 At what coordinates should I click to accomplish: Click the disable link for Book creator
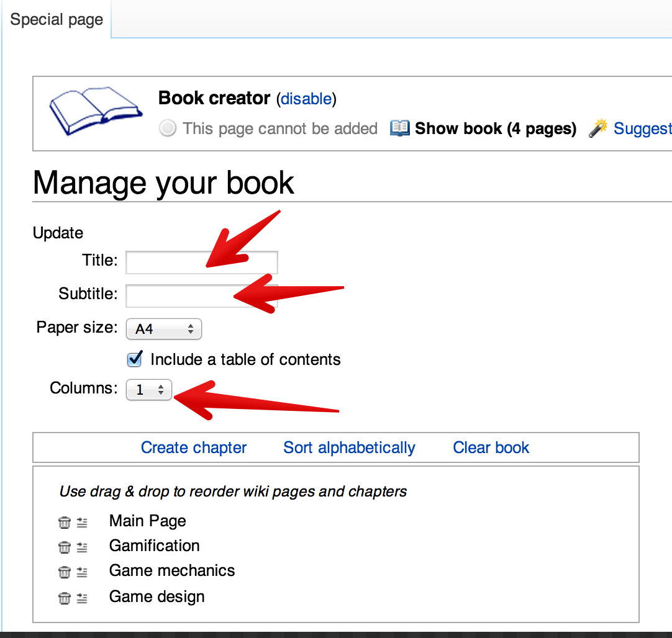pos(306,99)
